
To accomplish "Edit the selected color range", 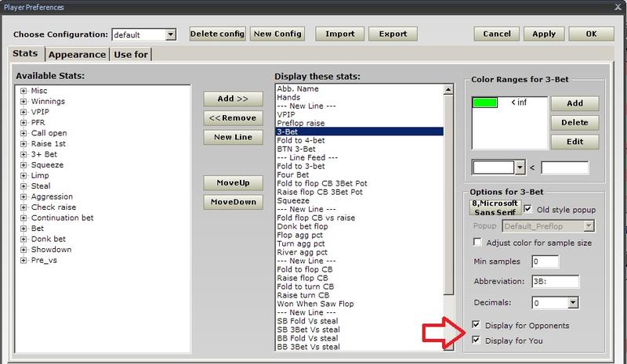I will click(574, 142).
